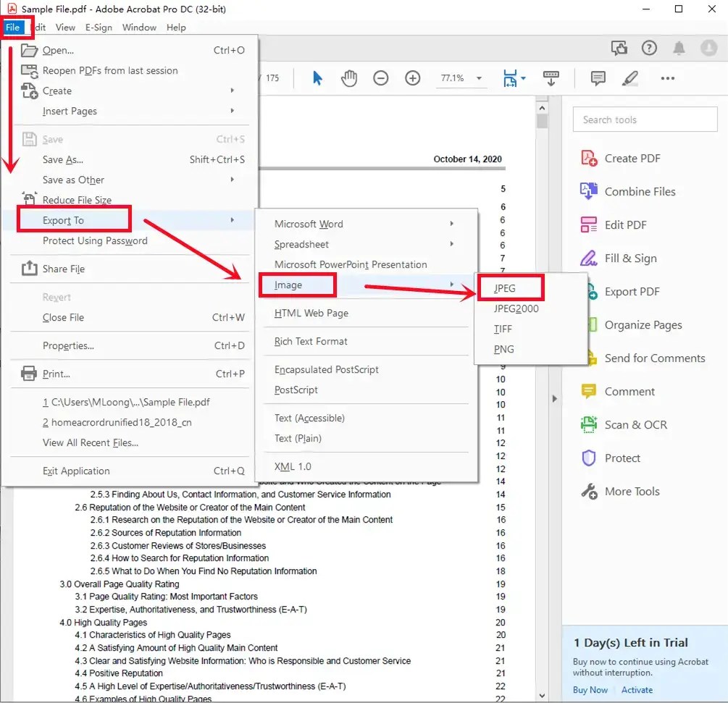The width and height of the screenshot is (728, 703).
Task: Select the Selection arrow tool
Action: pyautogui.click(x=317, y=77)
